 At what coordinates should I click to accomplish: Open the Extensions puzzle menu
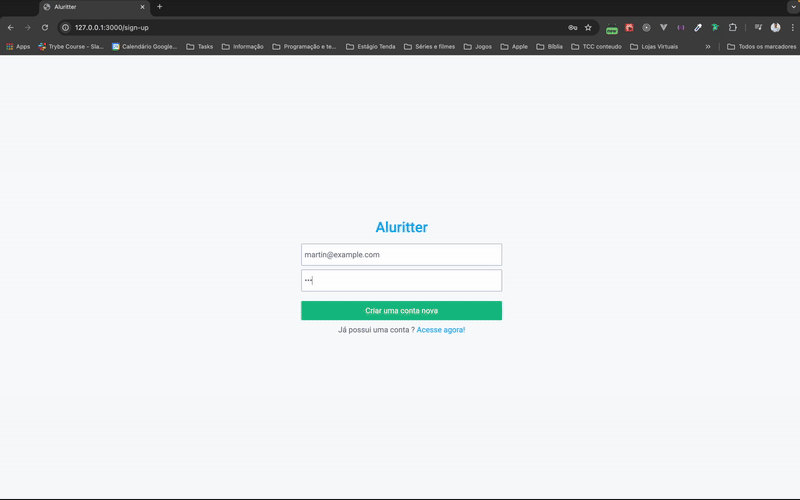[733, 28]
